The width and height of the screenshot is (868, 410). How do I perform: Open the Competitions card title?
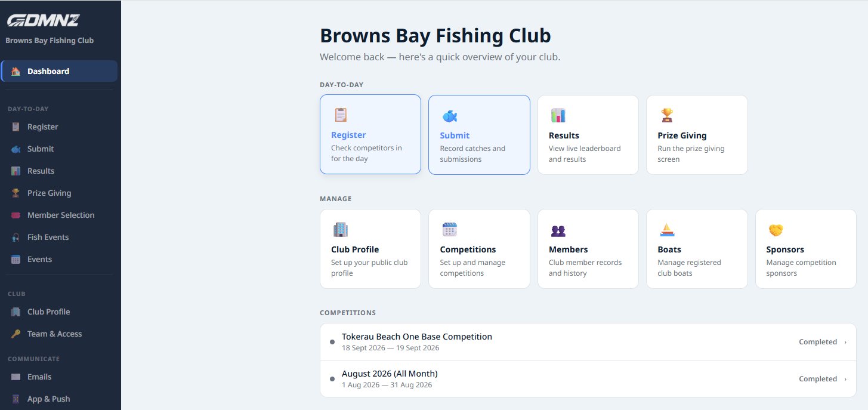(x=468, y=249)
